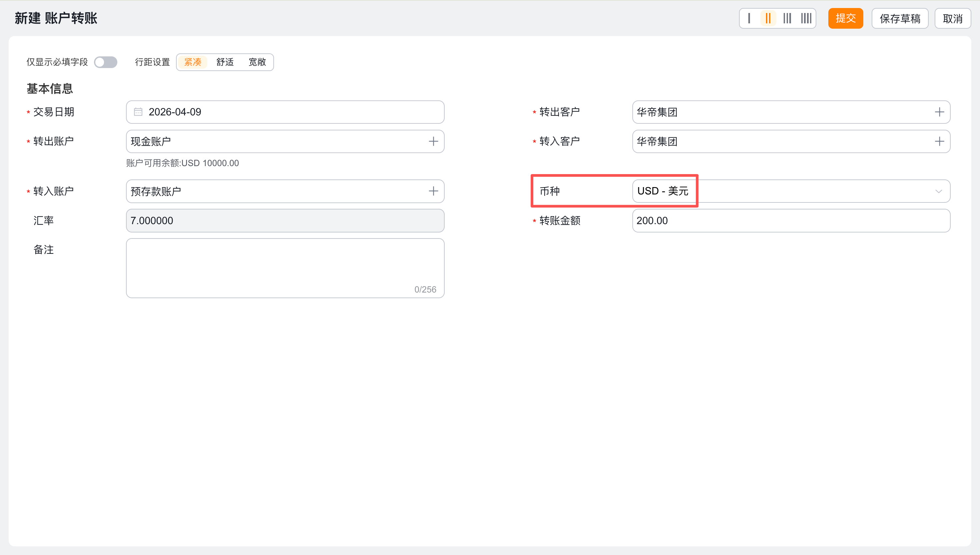Select 舒适 row spacing option
Viewport: 980px width, 555px height.
click(225, 62)
